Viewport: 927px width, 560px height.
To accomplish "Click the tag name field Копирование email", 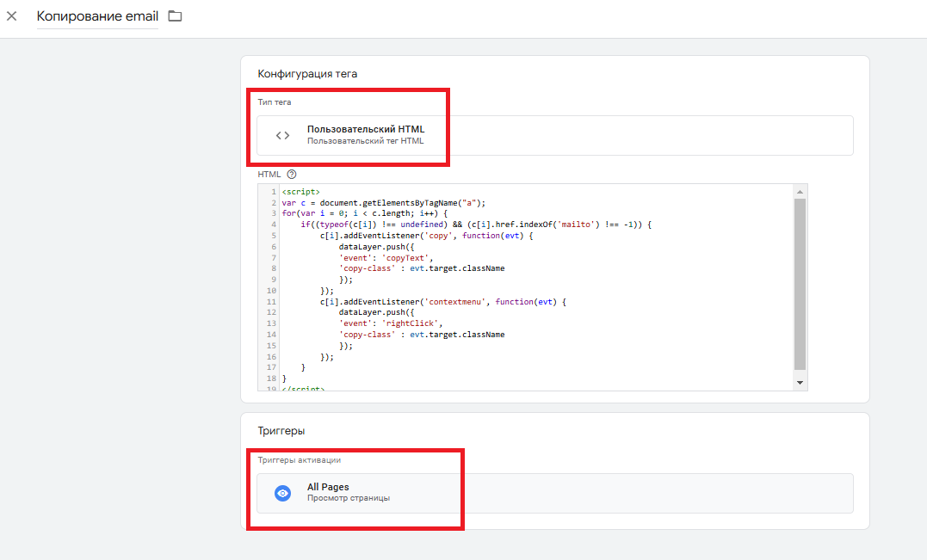I will tap(97, 15).
